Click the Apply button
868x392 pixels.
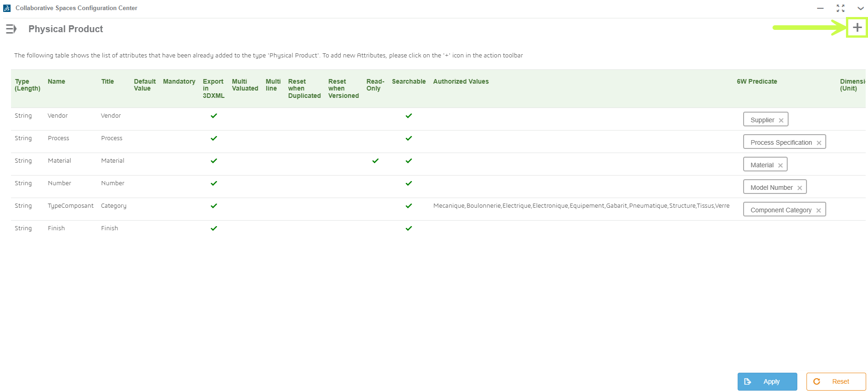767,381
